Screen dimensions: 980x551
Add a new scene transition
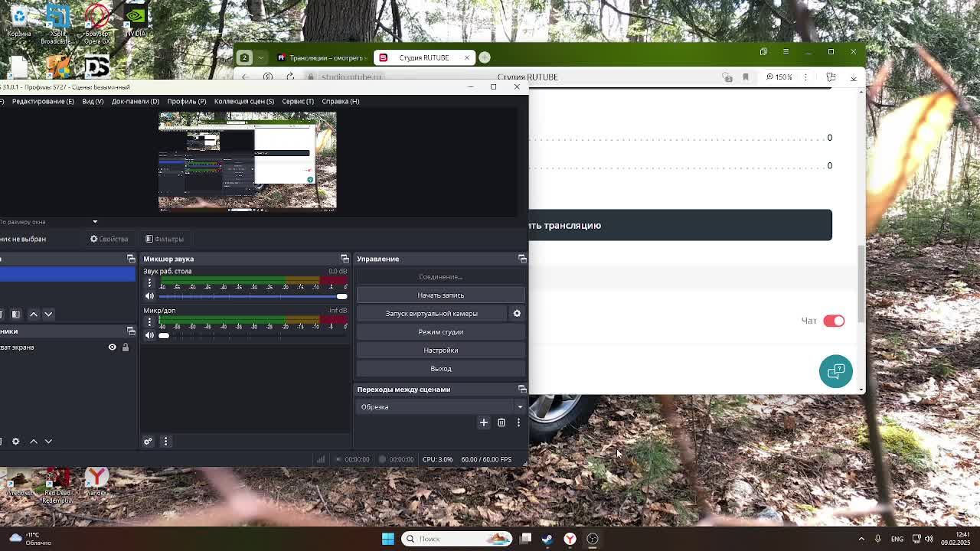click(483, 422)
